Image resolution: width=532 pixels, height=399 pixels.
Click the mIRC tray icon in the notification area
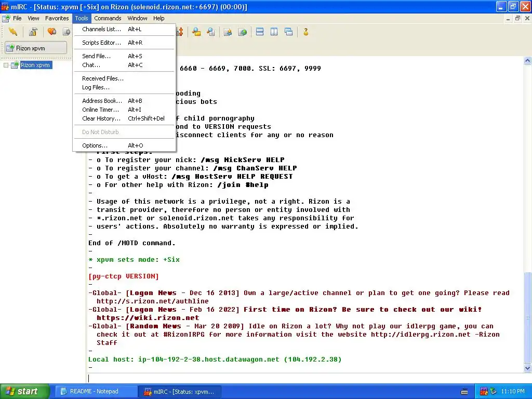pos(484,392)
